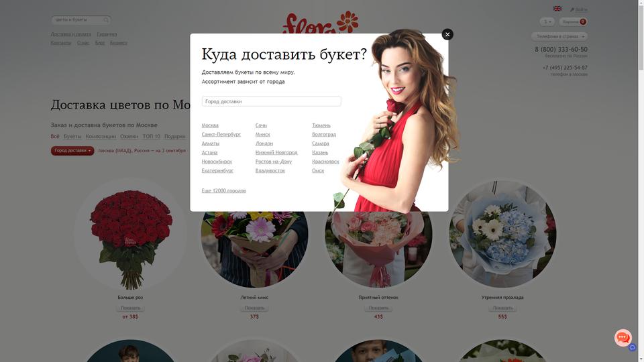Open the Больше роз bouquet photo
The image size is (644, 362).
click(x=130, y=235)
